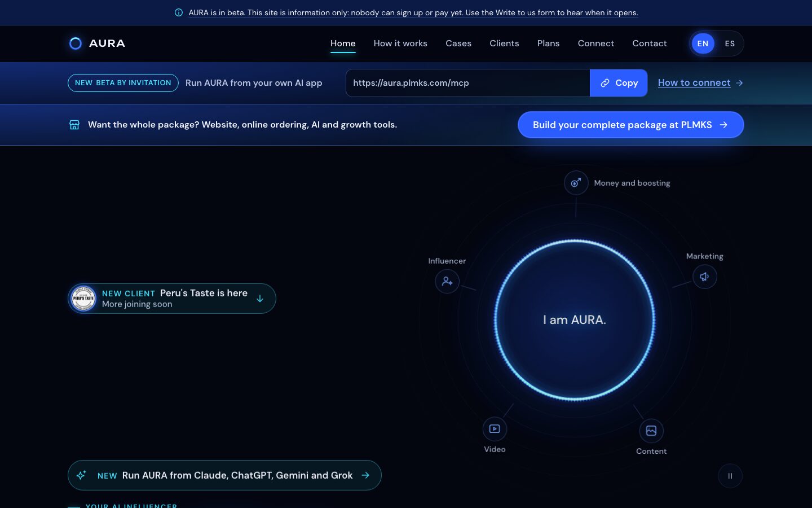Open Run AURA from Claude, ChatGPT banner
This screenshot has height=508, width=812.
point(224,475)
